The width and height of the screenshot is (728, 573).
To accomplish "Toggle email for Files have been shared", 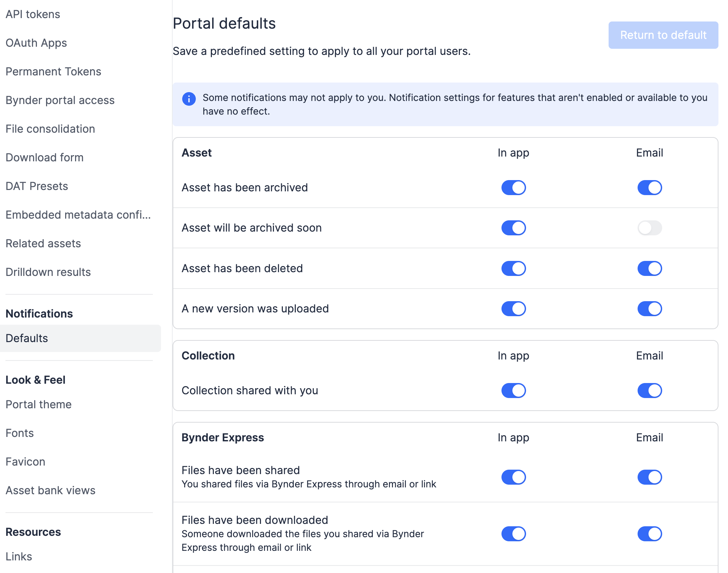I will click(650, 477).
